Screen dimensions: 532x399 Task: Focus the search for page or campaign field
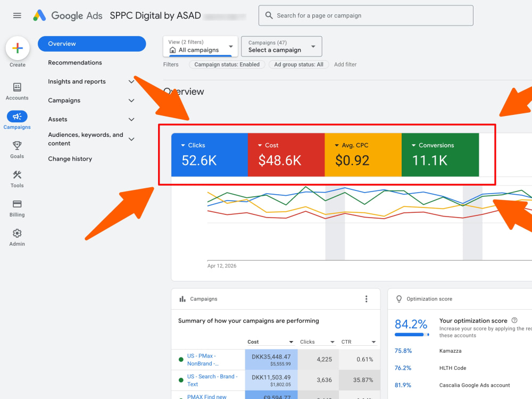coord(366,15)
